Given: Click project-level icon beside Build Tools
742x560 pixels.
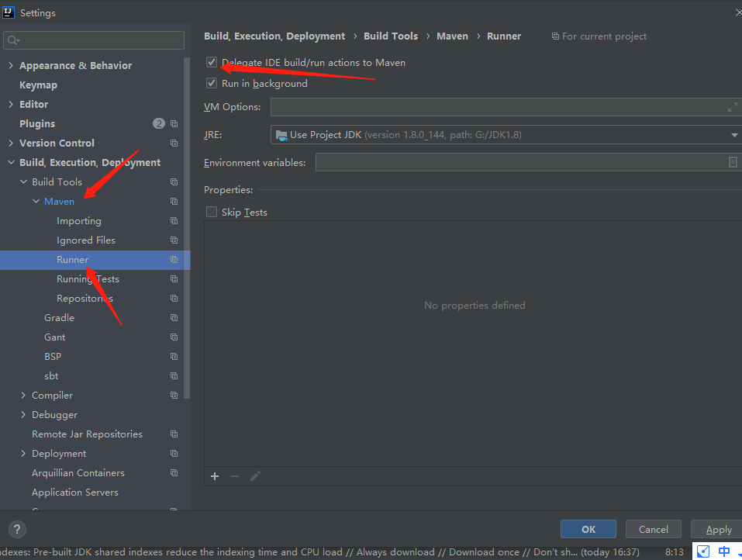Looking at the screenshot, I should (x=174, y=181).
